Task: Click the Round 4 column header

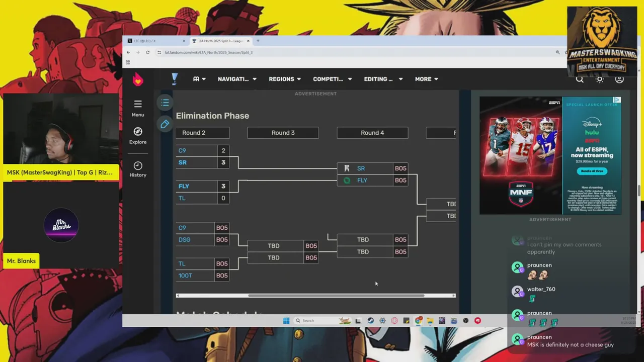Action: [372, 133]
